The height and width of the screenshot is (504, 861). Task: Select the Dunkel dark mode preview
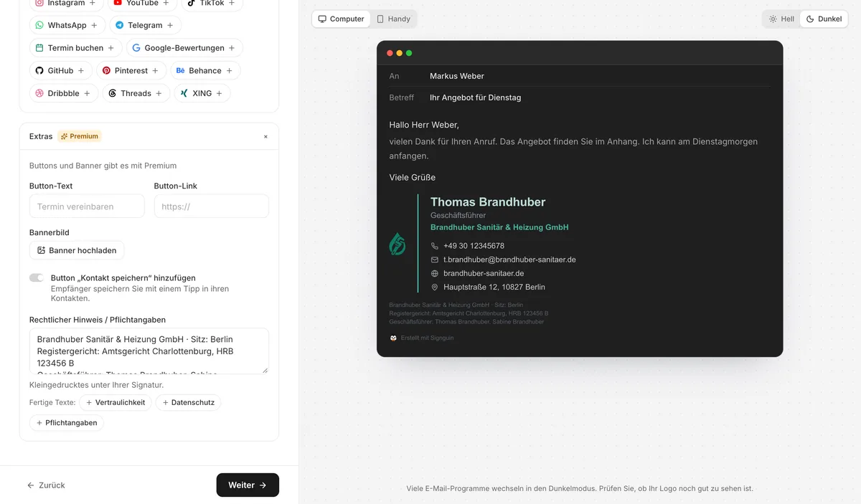pyautogui.click(x=824, y=19)
